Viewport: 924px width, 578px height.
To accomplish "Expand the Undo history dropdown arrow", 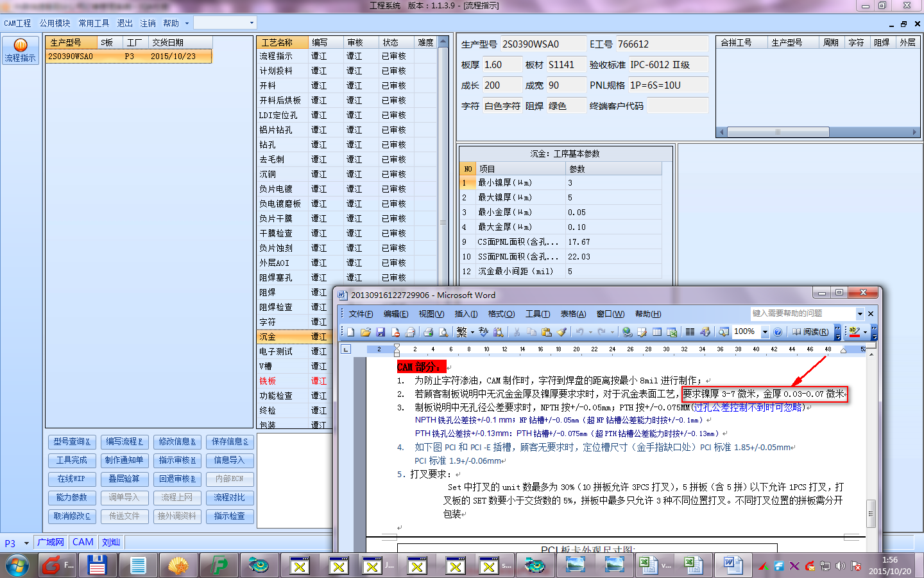I will [590, 332].
